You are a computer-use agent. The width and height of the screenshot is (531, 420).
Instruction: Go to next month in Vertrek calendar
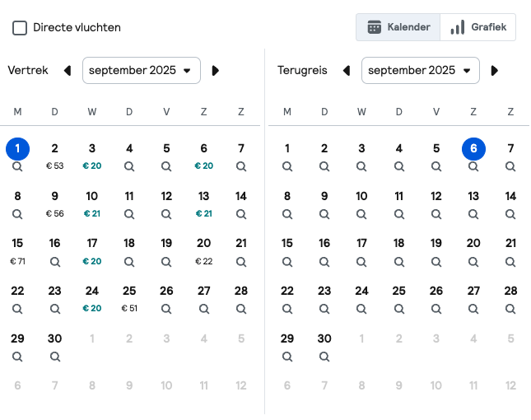(x=216, y=71)
